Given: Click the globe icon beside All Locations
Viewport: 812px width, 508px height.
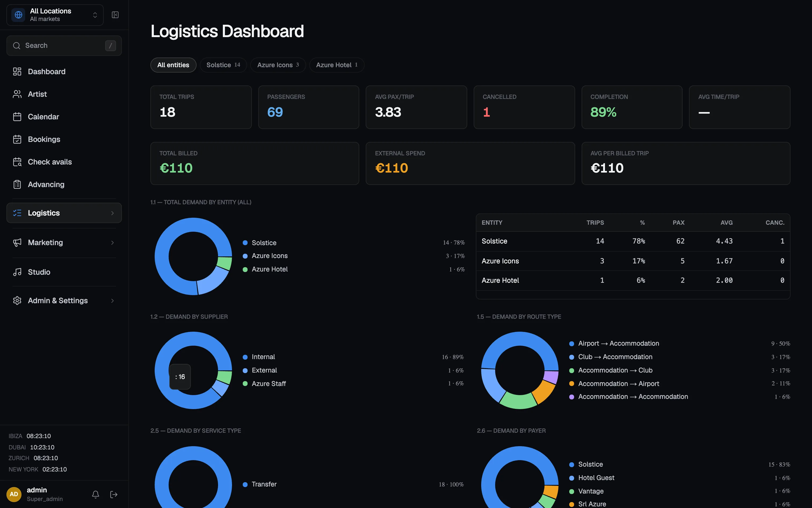Looking at the screenshot, I should (x=19, y=15).
